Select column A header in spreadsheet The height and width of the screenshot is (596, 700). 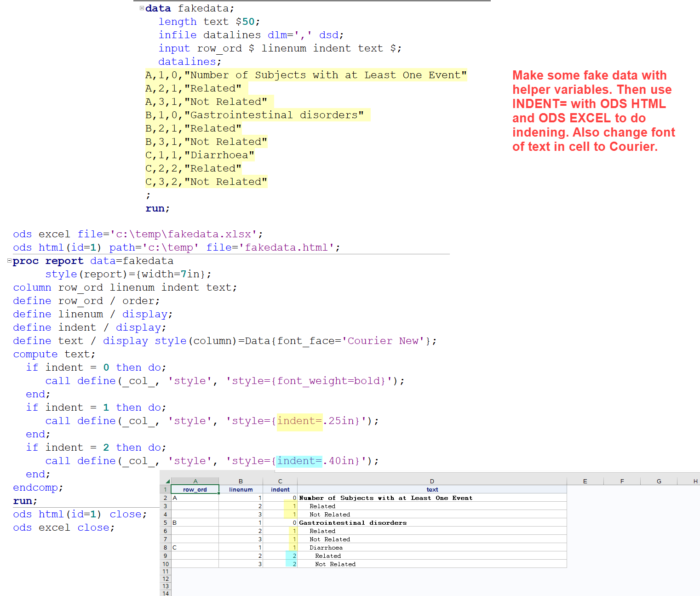(x=195, y=481)
